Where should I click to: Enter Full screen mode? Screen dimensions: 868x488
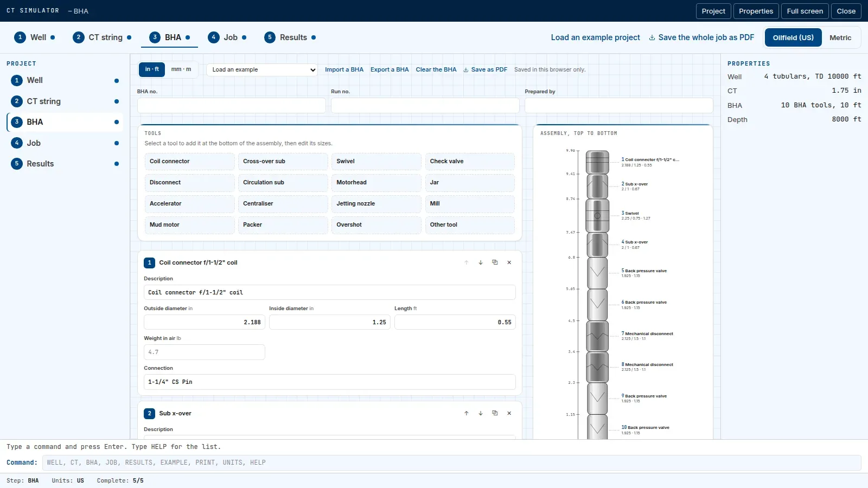[x=805, y=11]
